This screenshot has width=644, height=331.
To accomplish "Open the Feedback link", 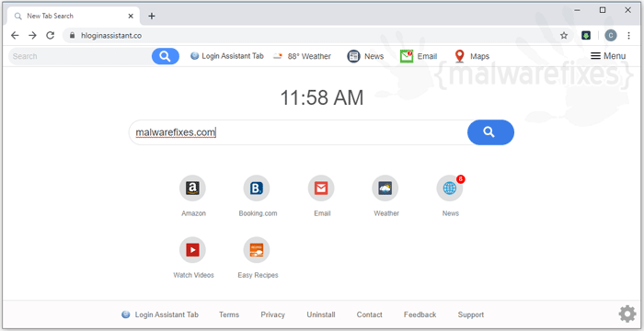I will [420, 315].
